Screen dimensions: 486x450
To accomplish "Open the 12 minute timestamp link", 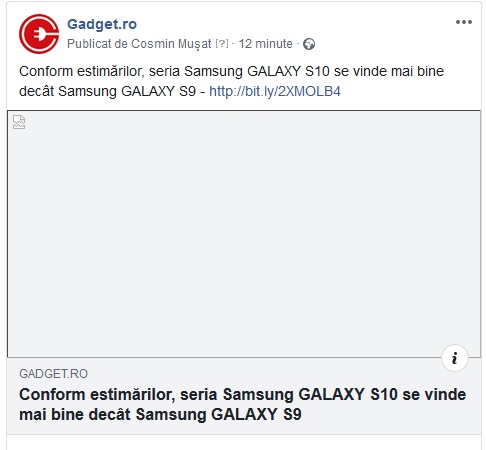I will pos(265,44).
